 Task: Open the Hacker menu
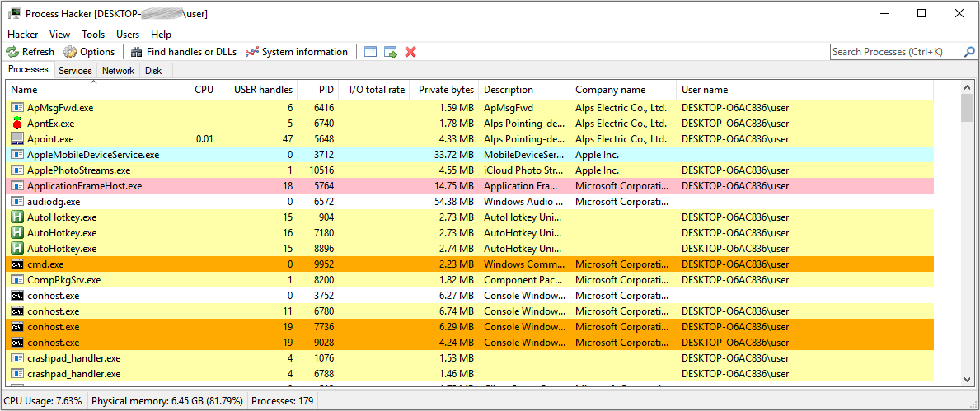click(23, 35)
